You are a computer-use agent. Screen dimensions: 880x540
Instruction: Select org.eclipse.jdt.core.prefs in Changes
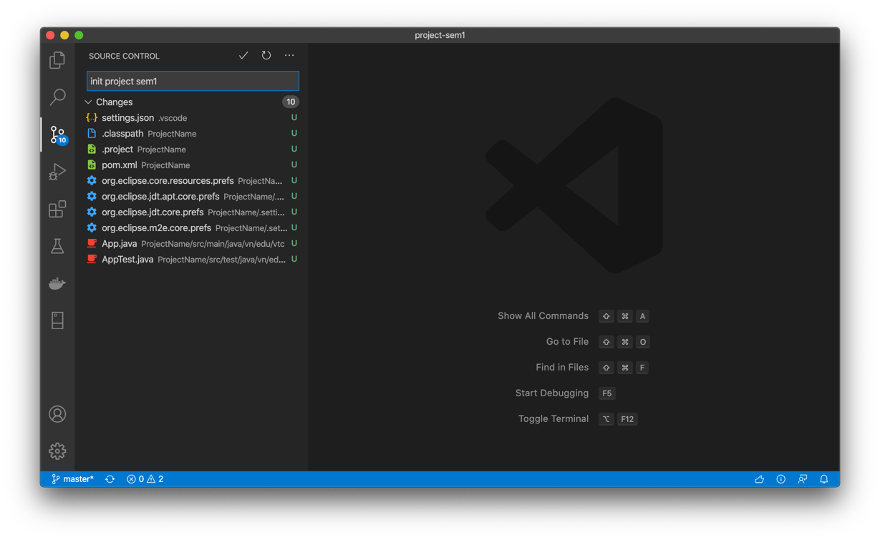click(192, 212)
